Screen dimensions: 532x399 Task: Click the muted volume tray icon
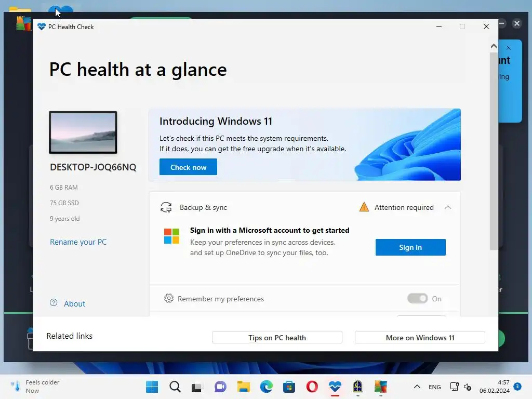[x=468, y=387]
